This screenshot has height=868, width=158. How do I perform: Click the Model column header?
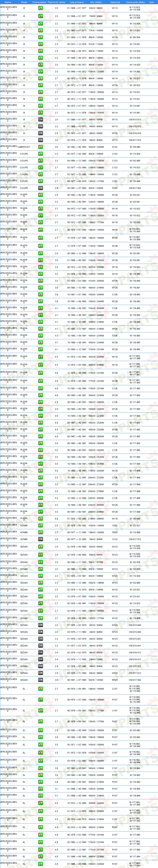(24, 2)
